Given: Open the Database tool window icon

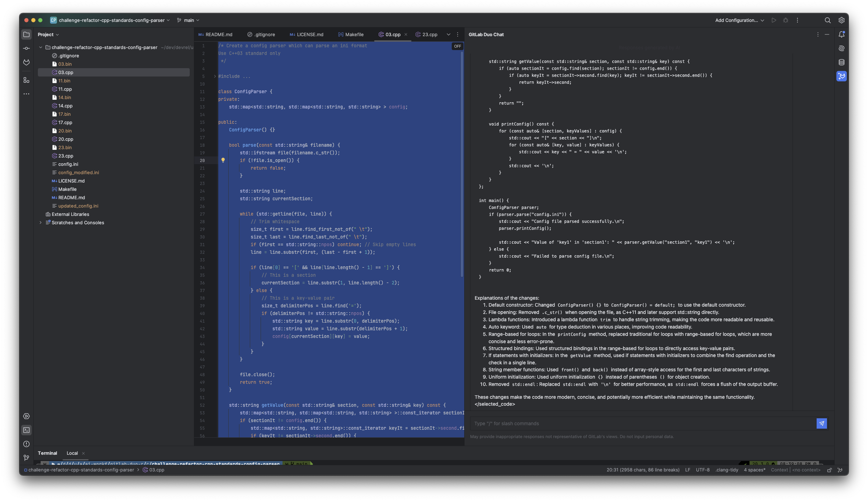Looking at the screenshot, I should (841, 62).
